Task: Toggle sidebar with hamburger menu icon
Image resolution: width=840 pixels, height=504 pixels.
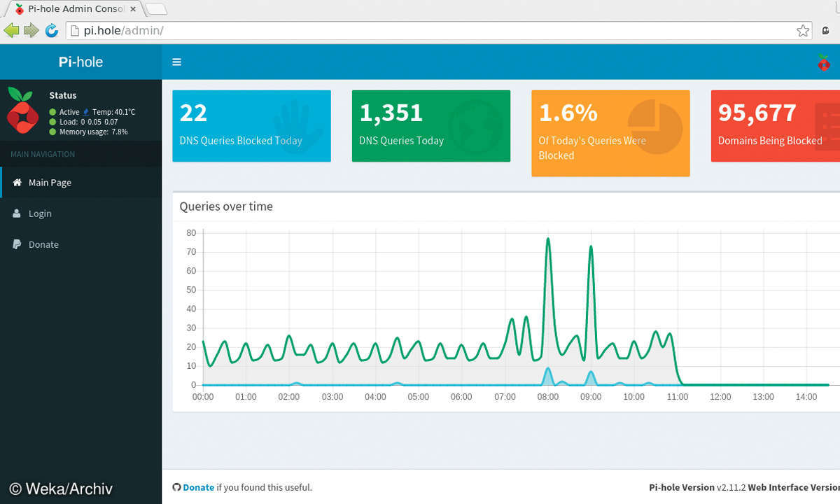Action: pyautogui.click(x=176, y=62)
